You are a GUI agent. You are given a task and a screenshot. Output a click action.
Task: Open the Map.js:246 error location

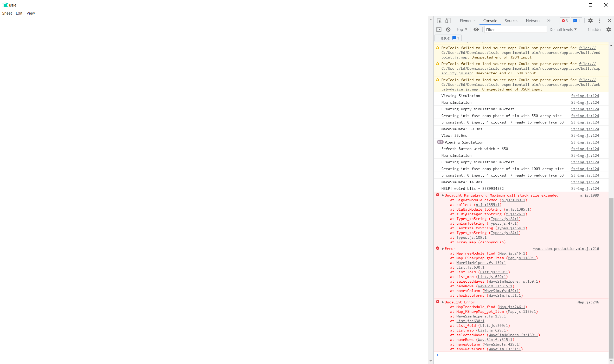(588, 302)
